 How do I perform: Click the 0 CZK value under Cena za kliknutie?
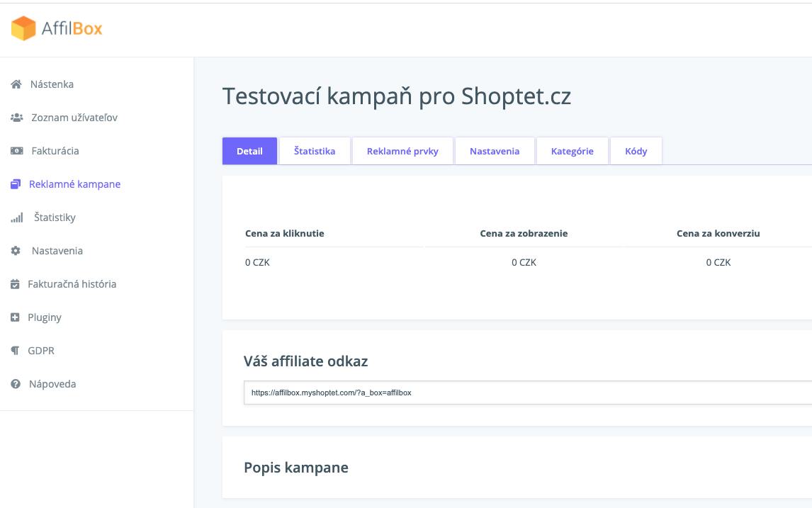click(257, 263)
